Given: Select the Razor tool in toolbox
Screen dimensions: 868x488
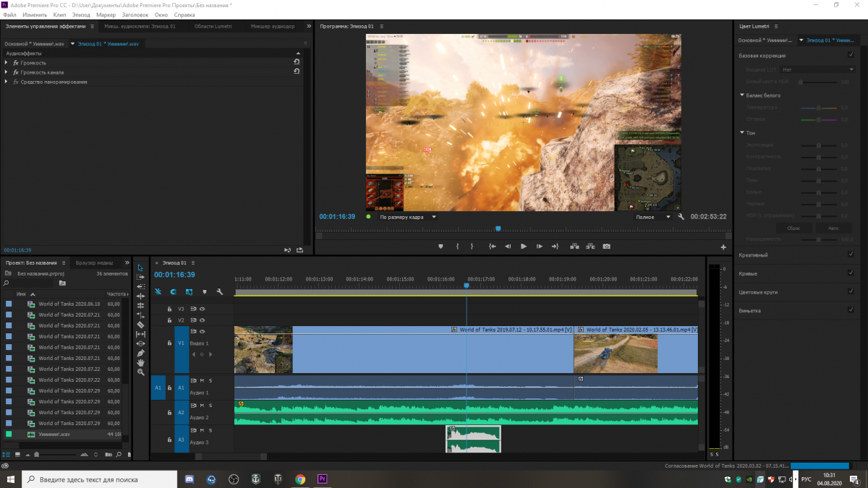Looking at the screenshot, I should [x=141, y=325].
